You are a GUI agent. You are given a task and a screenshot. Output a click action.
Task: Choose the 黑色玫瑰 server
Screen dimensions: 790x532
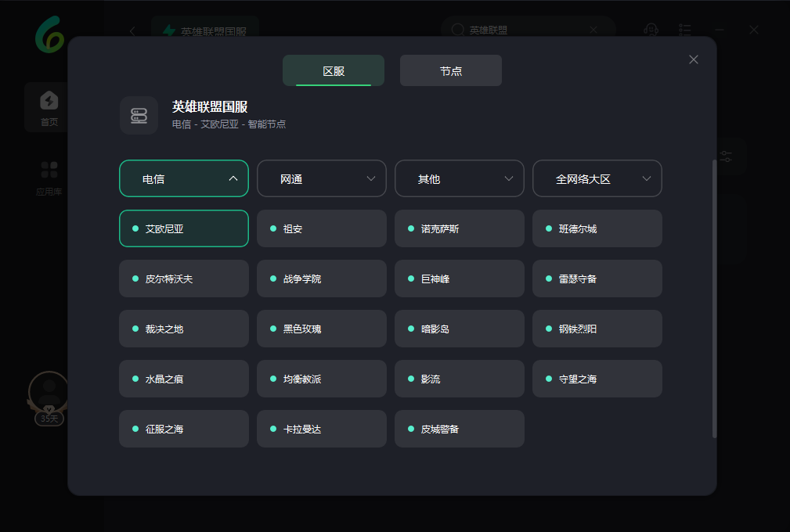[x=322, y=329]
